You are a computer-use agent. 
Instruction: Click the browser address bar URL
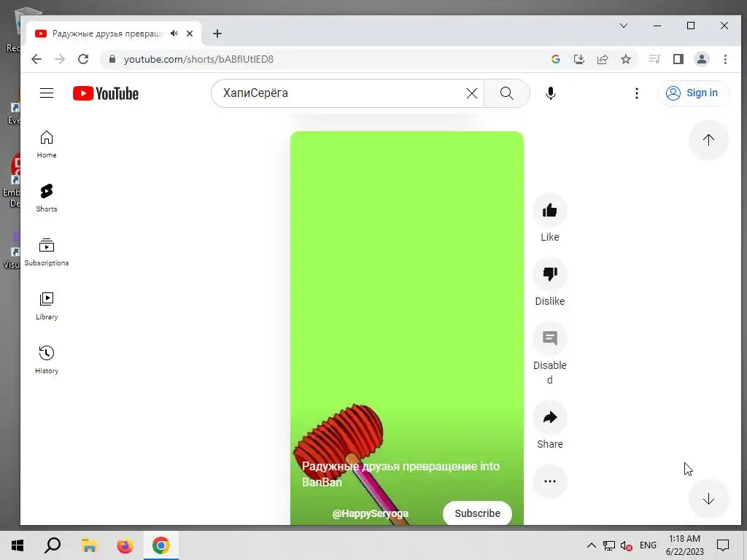click(198, 59)
